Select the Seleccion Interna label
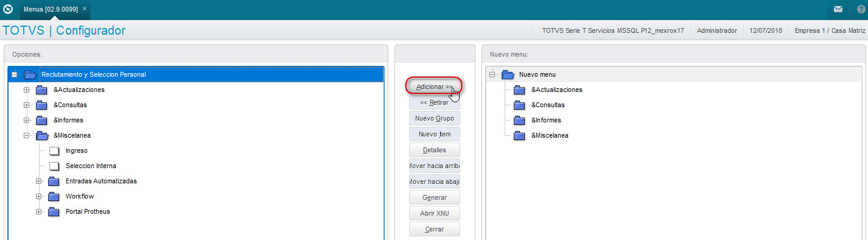 91,166
